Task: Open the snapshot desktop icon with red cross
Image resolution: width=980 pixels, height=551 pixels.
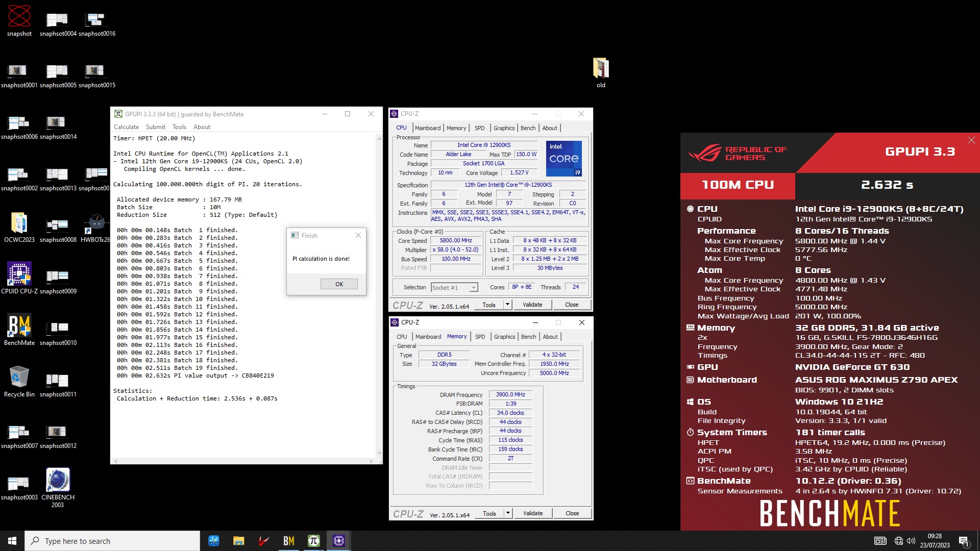Action: coord(19,20)
